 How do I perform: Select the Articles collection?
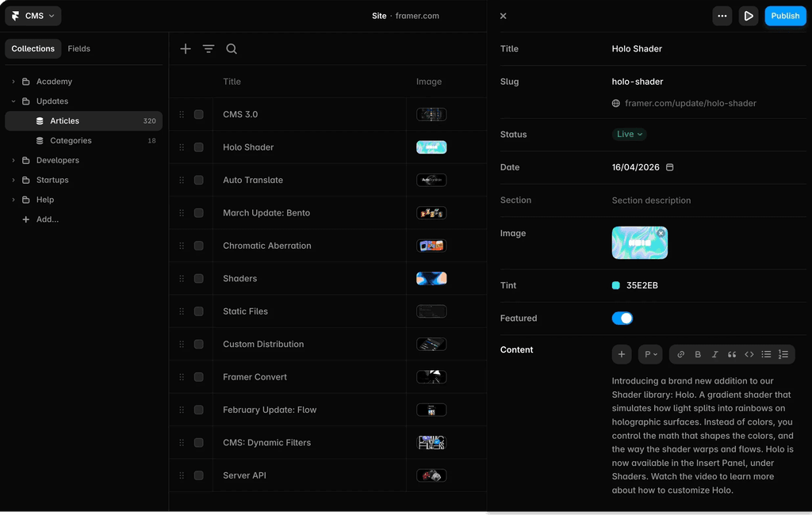(x=84, y=120)
